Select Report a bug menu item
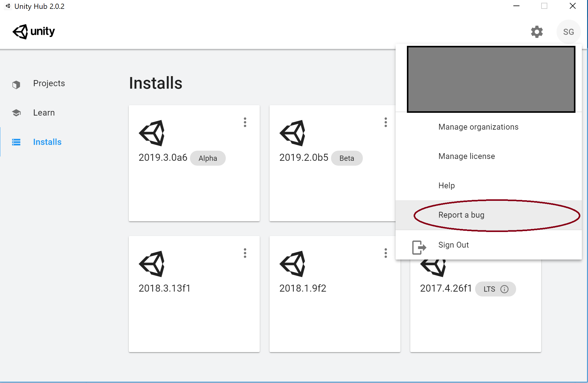Screen dimensions: 588x383 click(x=461, y=215)
